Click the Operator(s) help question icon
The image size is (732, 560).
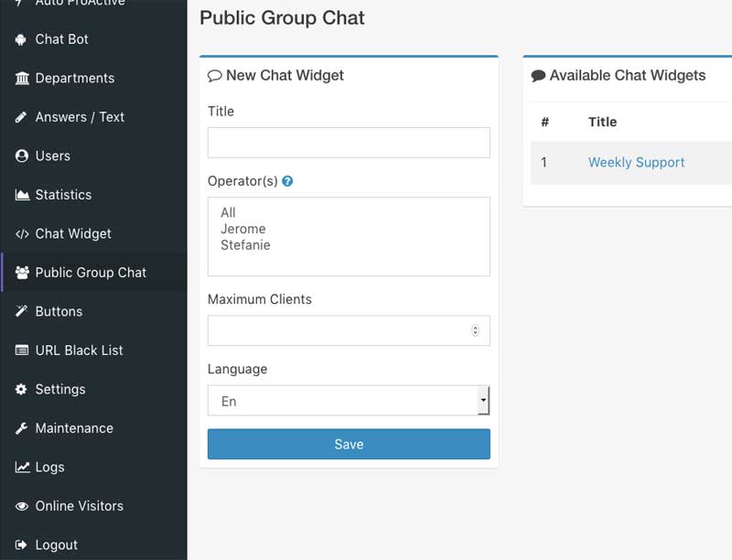287,181
